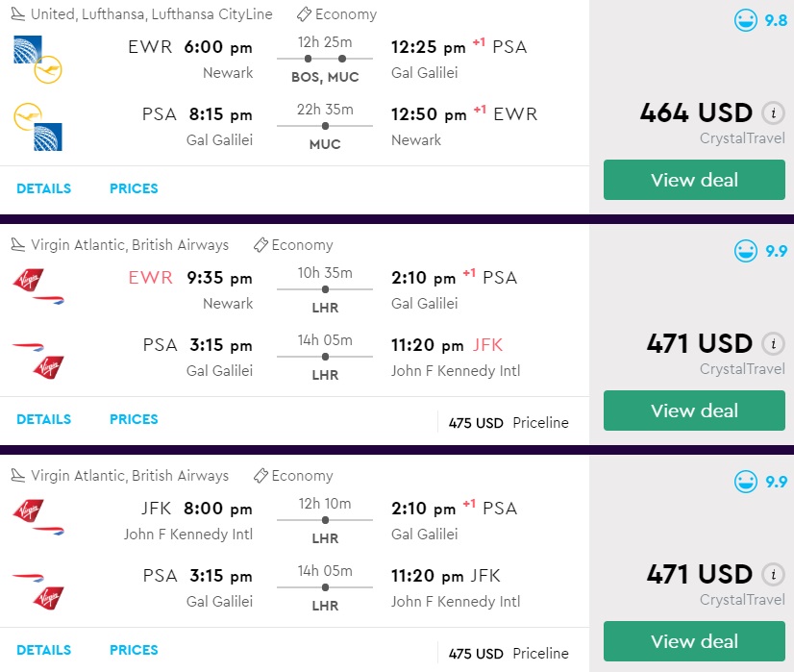Click info icon next to 464 USD price
Screen dimensions: 794x672
tap(772, 112)
